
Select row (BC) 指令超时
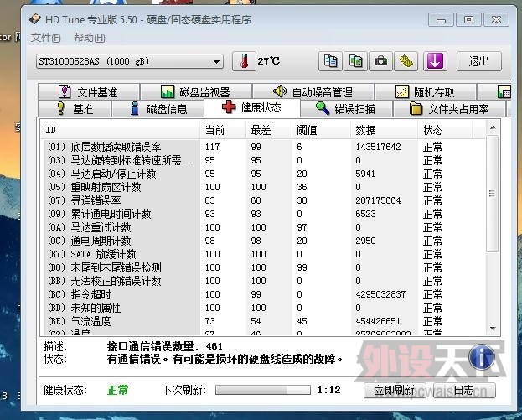263,294
